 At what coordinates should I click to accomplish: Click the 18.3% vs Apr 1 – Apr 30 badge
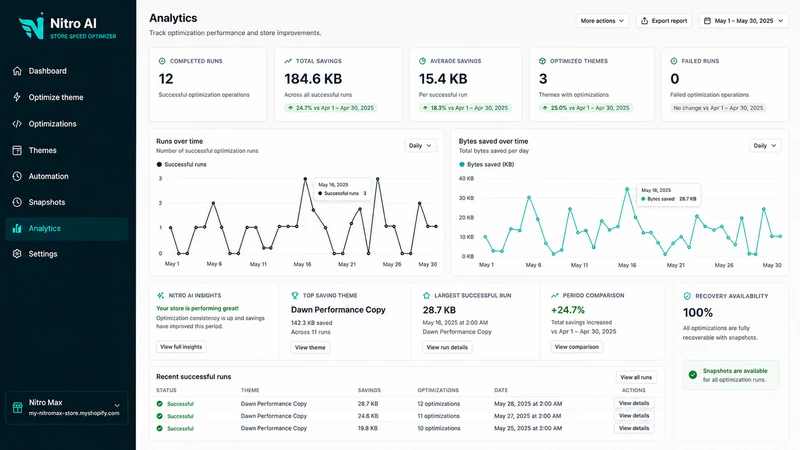click(x=465, y=108)
